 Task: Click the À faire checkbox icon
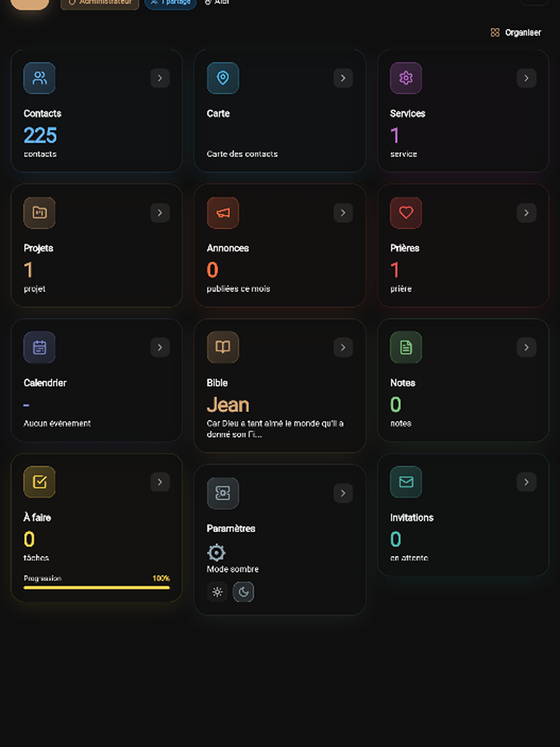pyautogui.click(x=40, y=482)
